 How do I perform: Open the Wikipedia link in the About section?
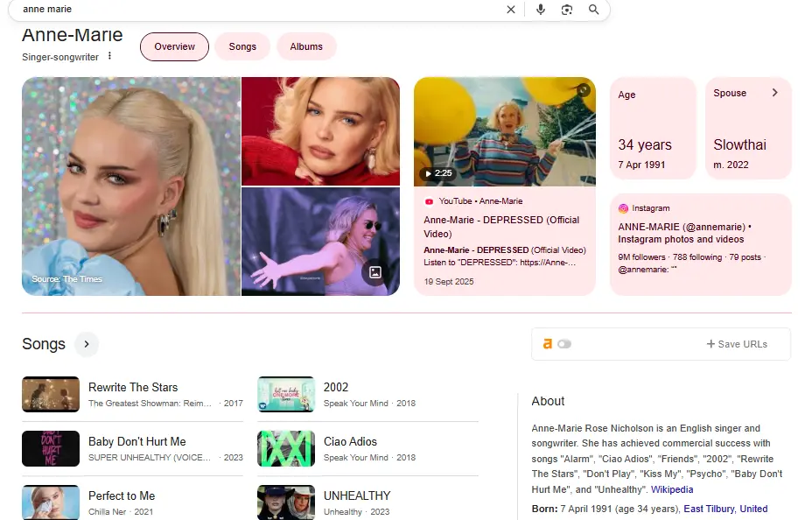coord(671,489)
